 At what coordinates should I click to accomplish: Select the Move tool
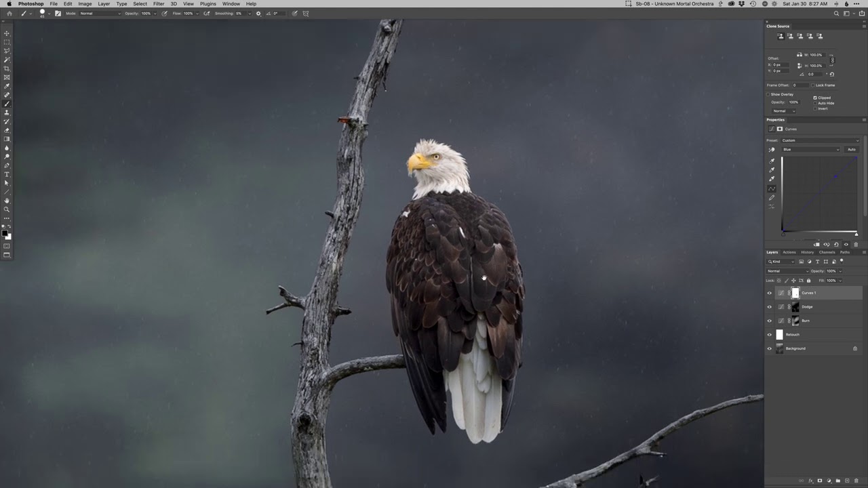click(7, 33)
